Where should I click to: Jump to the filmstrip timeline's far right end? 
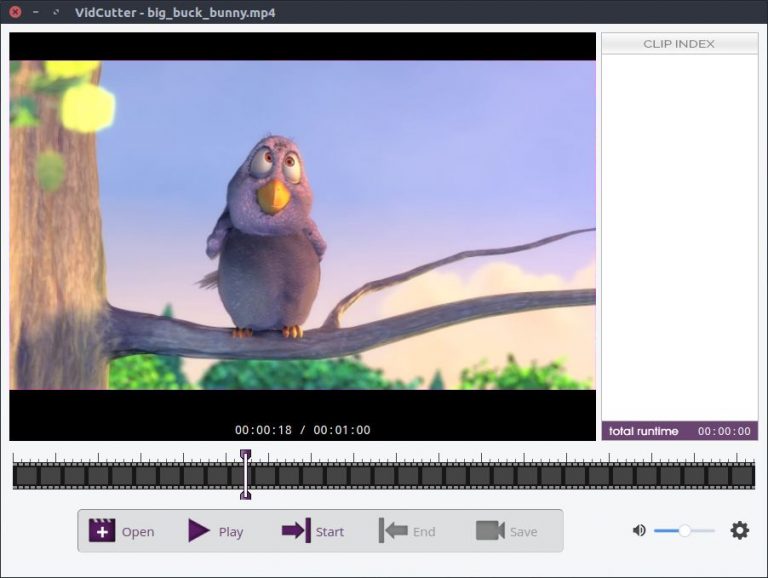(x=750, y=475)
